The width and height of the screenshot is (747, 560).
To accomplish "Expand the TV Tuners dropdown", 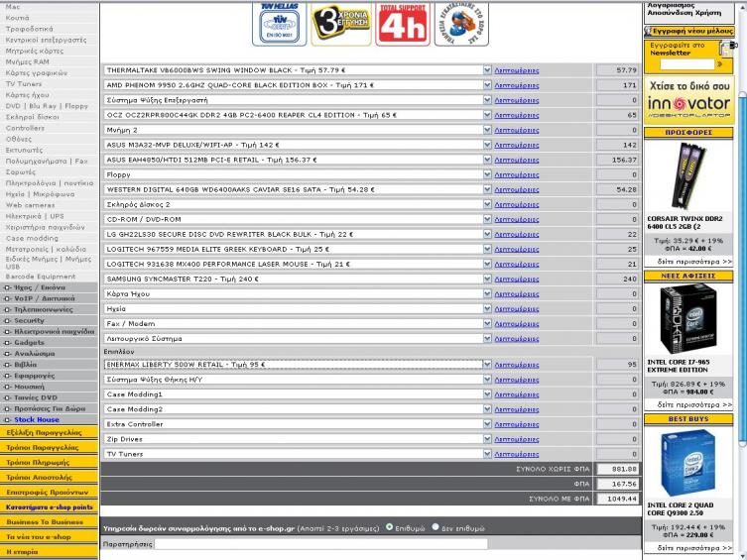I will click(x=487, y=454).
